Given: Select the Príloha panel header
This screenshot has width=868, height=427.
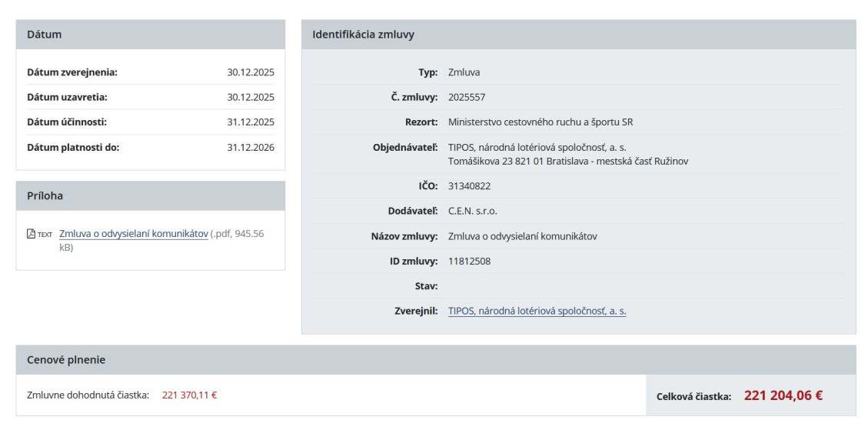Looking at the screenshot, I should pos(151,196).
